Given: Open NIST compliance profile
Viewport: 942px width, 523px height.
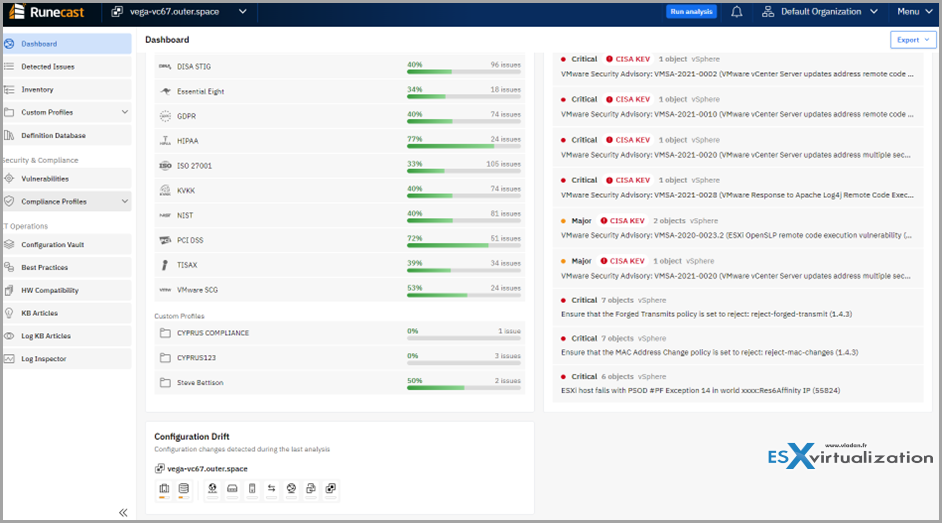Looking at the screenshot, I should [x=340, y=215].
